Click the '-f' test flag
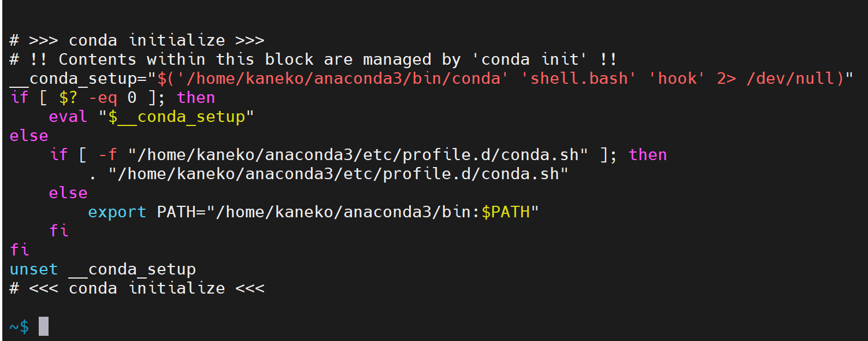The height and width of the screenshot is (341, 868). point(107,155)
